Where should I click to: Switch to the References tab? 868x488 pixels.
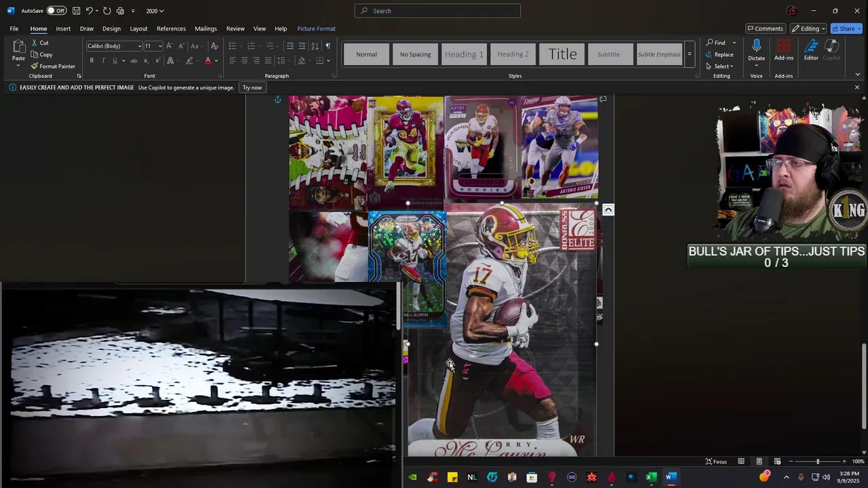pyautogui.click(x=171, y=28)
